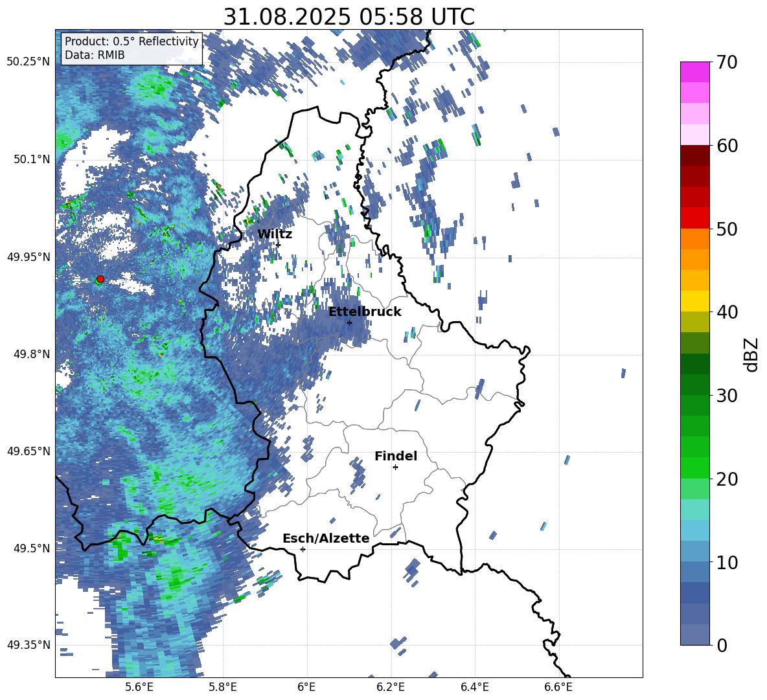Click the Esch/Alzette city label
The width and height of the screenshot is (767, 700).
point(326,538)
